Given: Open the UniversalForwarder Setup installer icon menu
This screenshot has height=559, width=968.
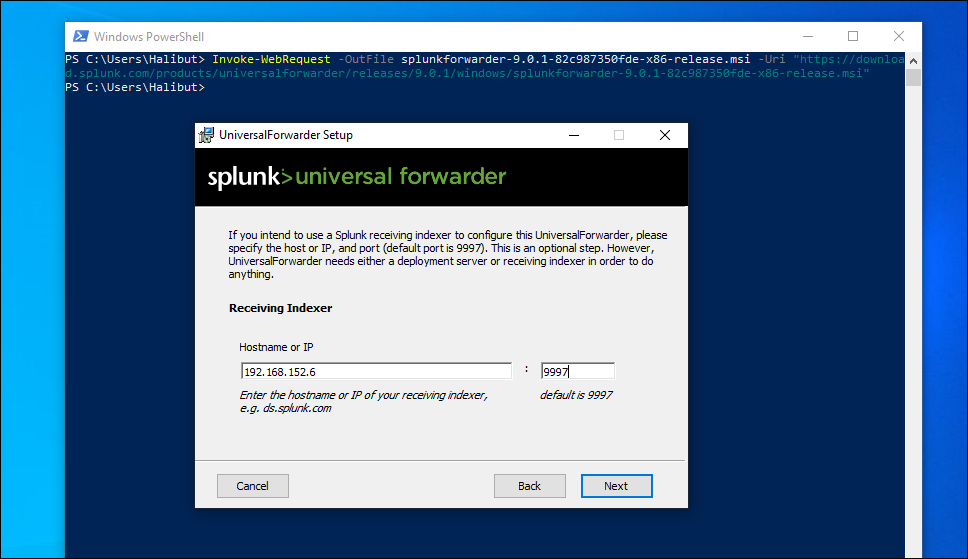Looking at the screenshot, I should (206, 135).
